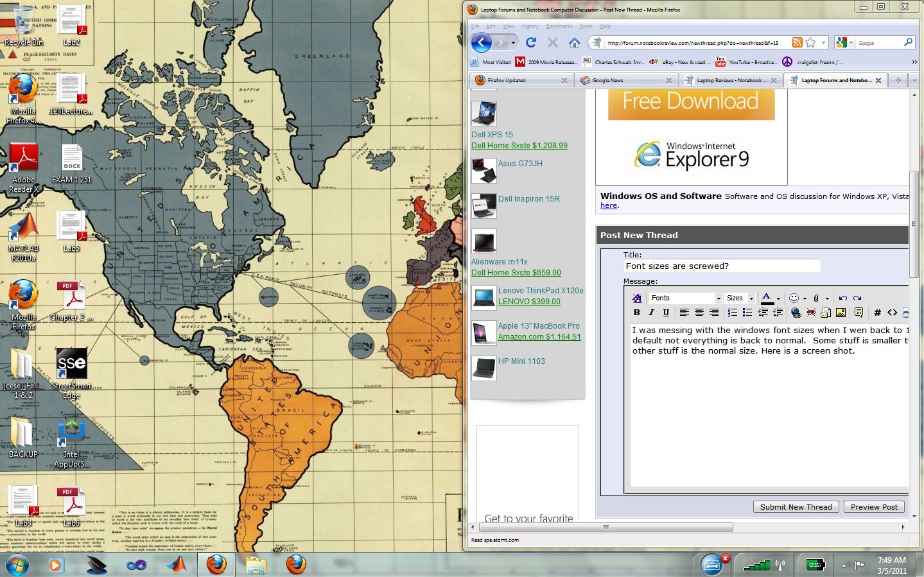Click the text color A swatch
Screen dimensions: 924x577
click(x=767, y=298)
